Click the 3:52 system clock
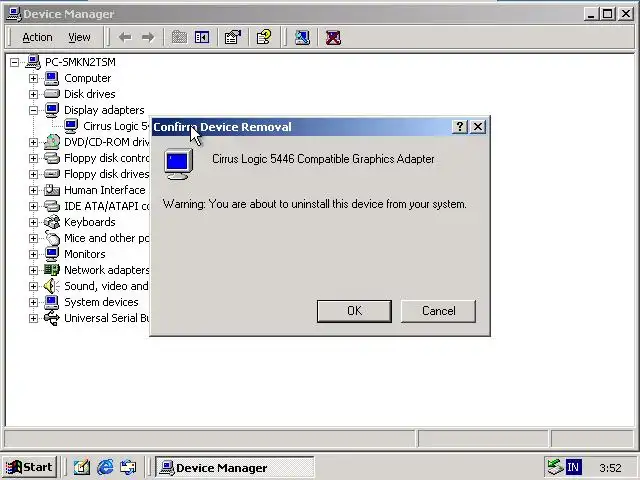This screenshot has width=640, height=480. (610, 468)
